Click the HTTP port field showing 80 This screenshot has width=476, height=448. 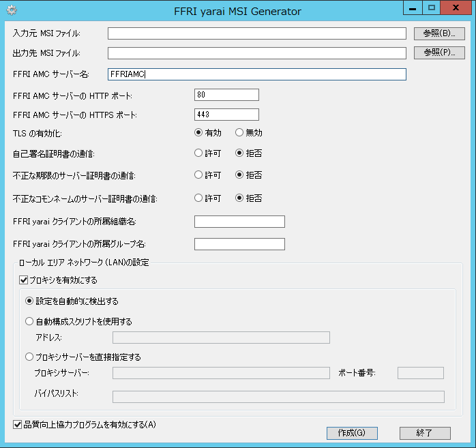[x=226, y=95]
